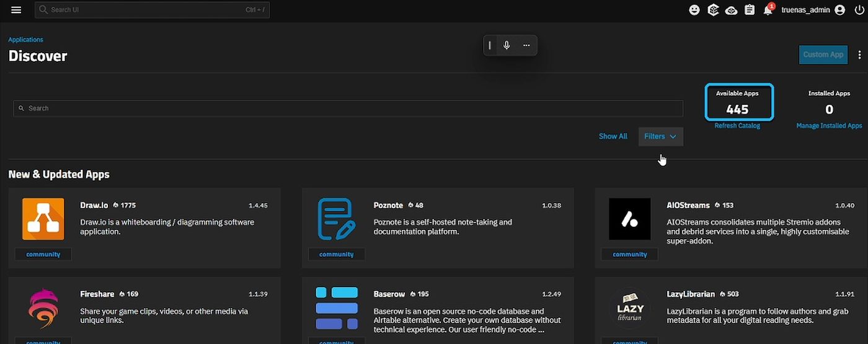
Task: Click the power button icon
Action: (x=859, y=10)
